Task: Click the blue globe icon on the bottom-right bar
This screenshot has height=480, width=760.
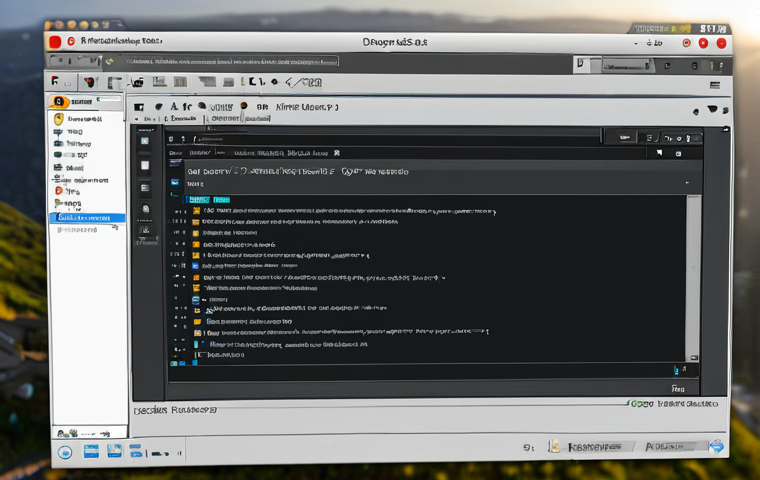Action: 716,446
